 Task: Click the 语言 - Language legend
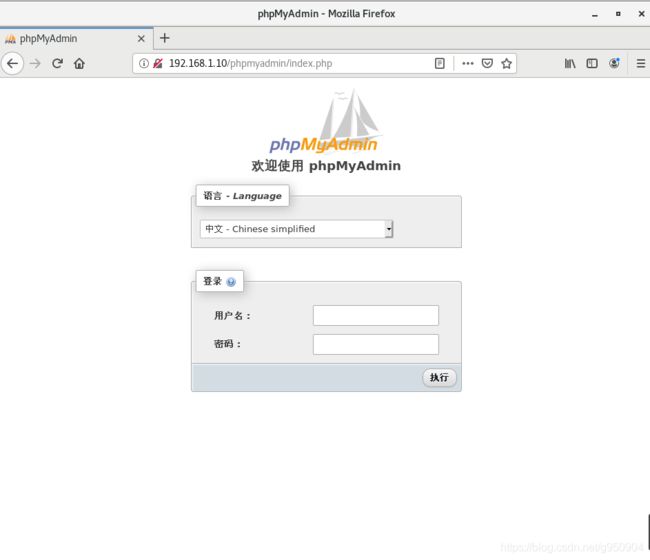click(x=242, y=196)
